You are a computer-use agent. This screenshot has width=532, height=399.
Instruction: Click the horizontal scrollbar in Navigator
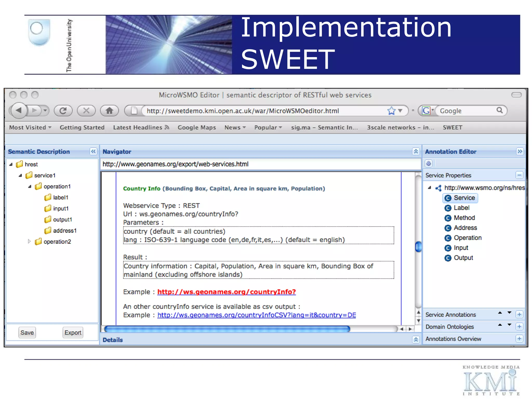[227, 329]
